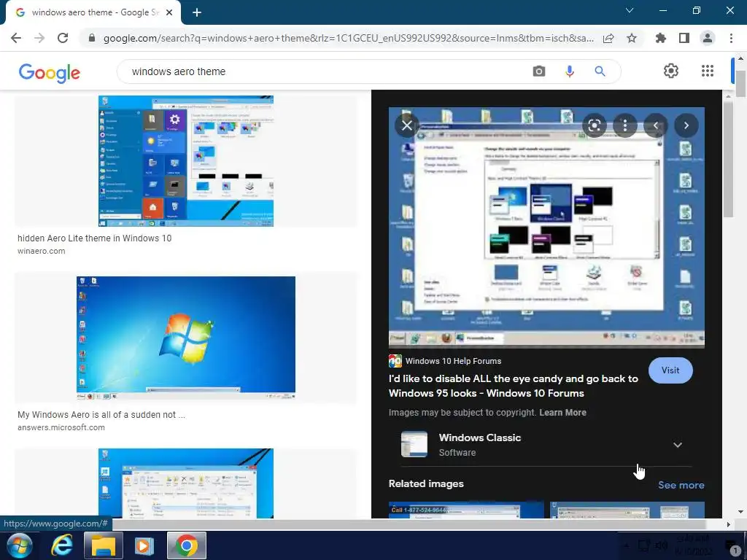The width and height of the screenshot is (747, 560).
Task: Open the Windows Classic entry thumbnail
Action: [414, 444]
